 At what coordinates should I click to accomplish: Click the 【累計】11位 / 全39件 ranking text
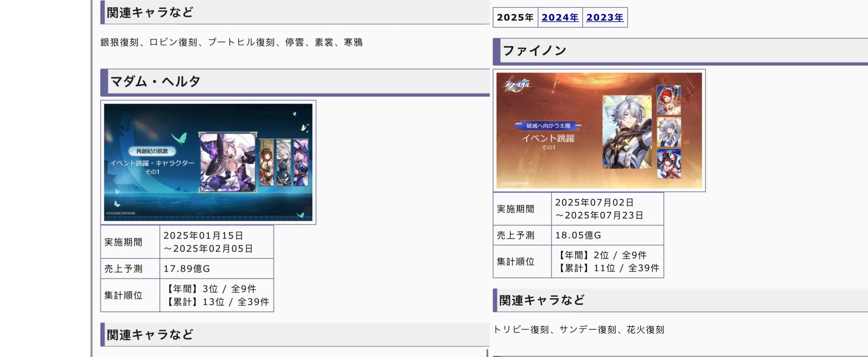point(607,268)
